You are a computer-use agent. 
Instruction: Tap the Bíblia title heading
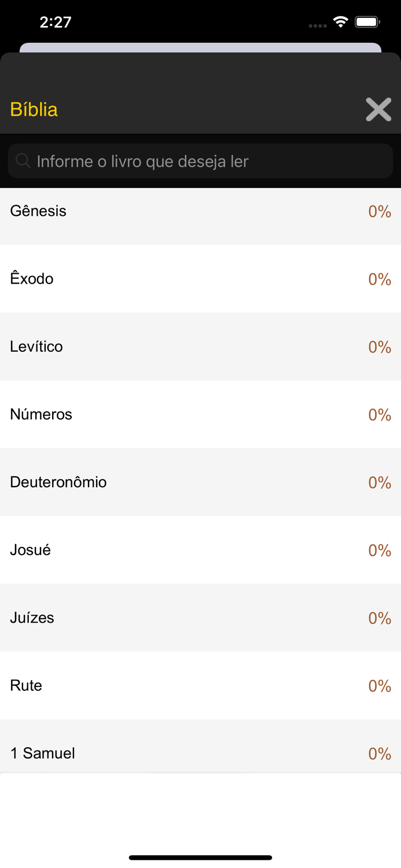click(x=34, y=109)
